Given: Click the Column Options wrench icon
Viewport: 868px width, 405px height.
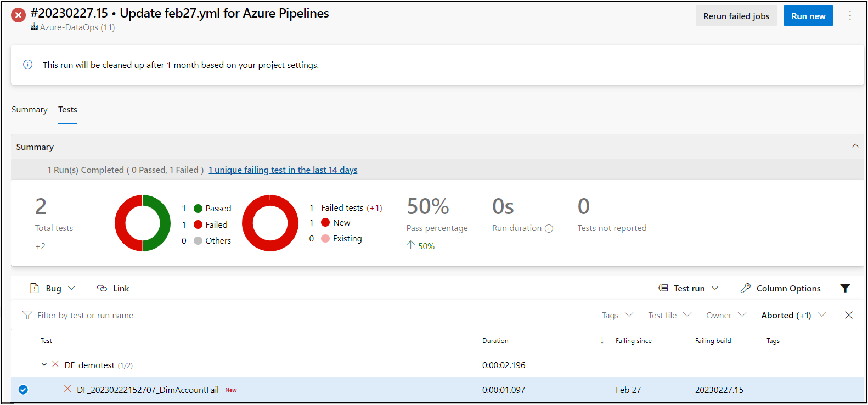Looking at the screenshot, I should 745,288.
